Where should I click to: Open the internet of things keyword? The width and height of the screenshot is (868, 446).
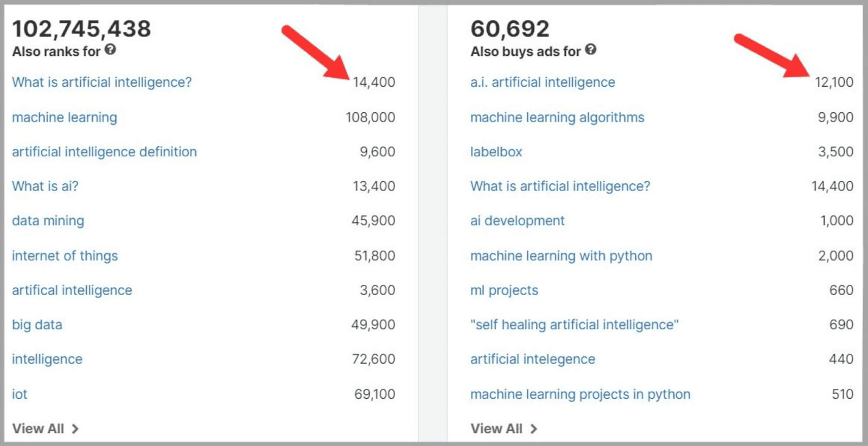point(65,256)
